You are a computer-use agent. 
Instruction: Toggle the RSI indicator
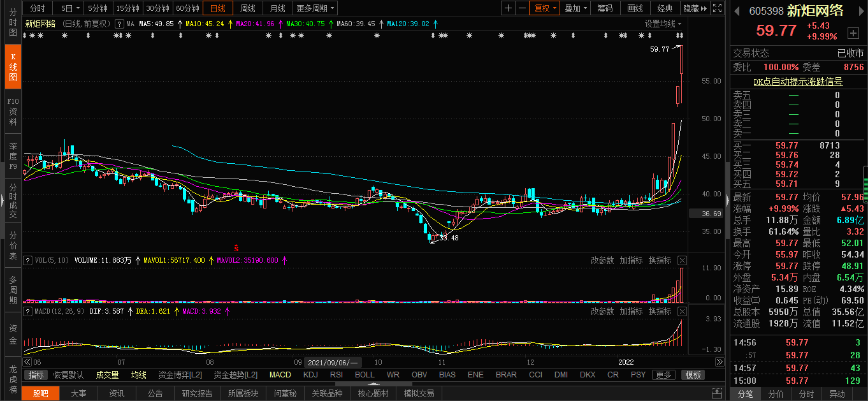336,375
